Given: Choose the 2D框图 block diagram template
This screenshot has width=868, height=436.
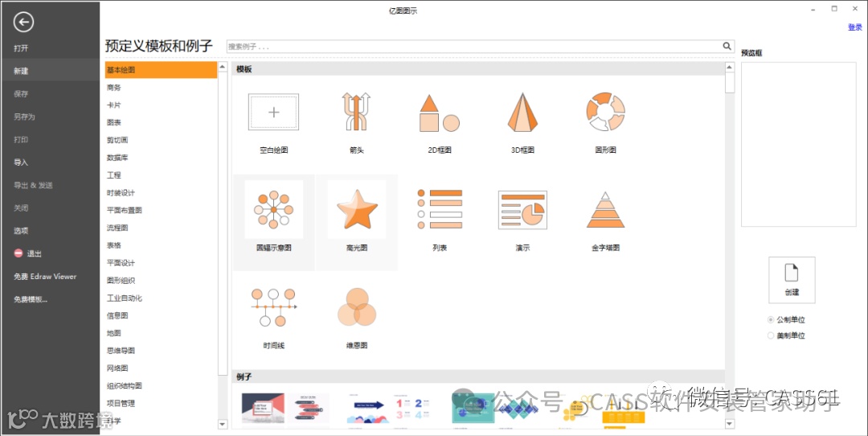Looking at the screenshot, I should pyautogui.click(x=440, y=112).
